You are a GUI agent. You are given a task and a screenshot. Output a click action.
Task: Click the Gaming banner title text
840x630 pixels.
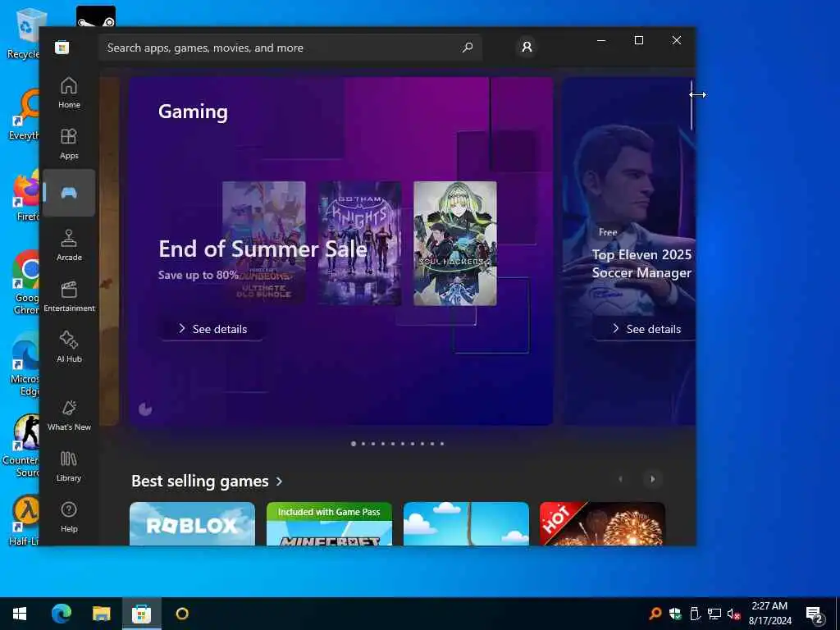point(193,112)
